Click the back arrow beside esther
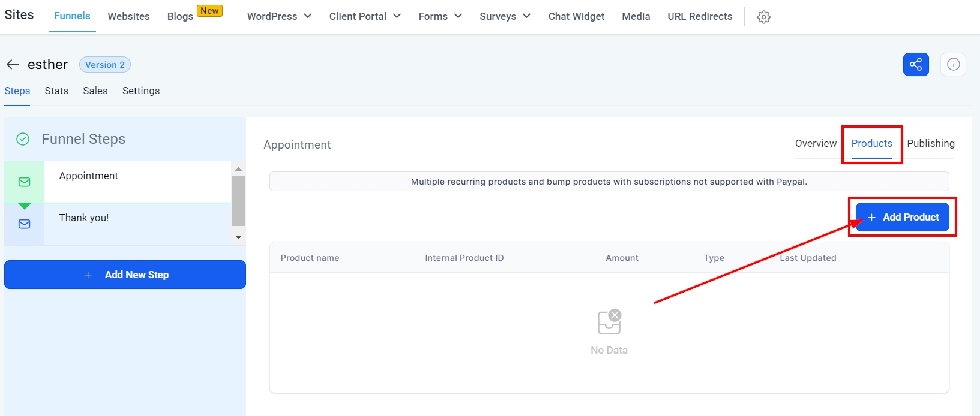 click(13, 65)
